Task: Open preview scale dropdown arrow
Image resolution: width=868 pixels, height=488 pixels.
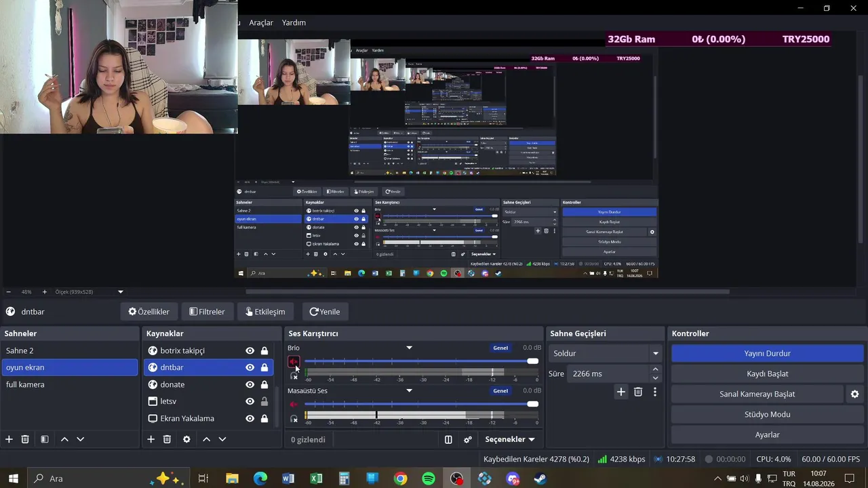Action: (121, 291)
